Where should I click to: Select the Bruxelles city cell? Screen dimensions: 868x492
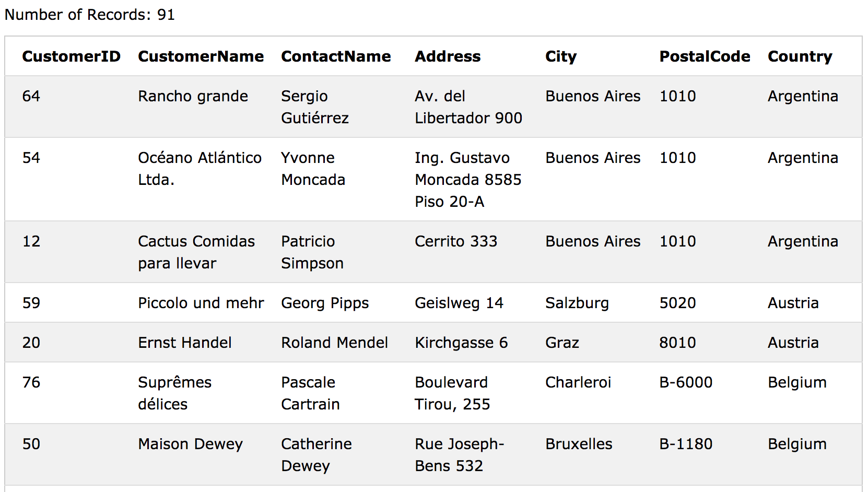point(579,444)
